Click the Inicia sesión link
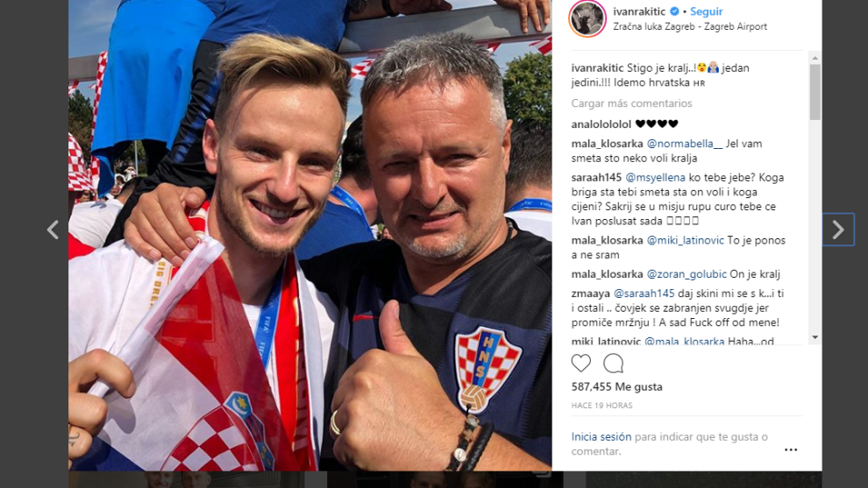 pyautogui.click(x=601, y=436)
